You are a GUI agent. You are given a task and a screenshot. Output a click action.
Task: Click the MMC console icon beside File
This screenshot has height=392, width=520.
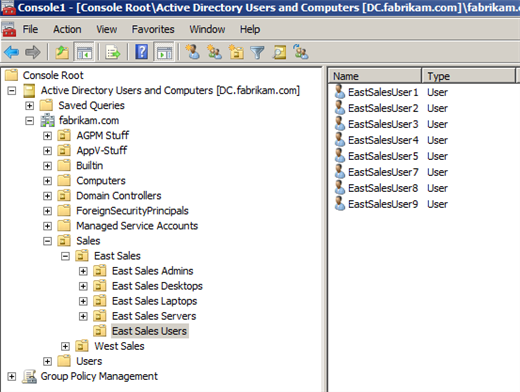click(9, 29)
